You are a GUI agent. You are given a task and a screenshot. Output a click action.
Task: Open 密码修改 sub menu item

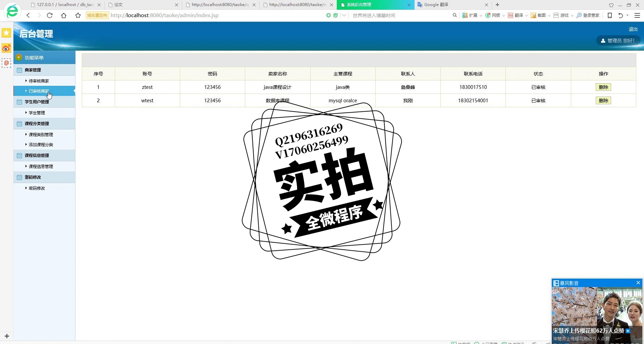(x=37, y=188)
